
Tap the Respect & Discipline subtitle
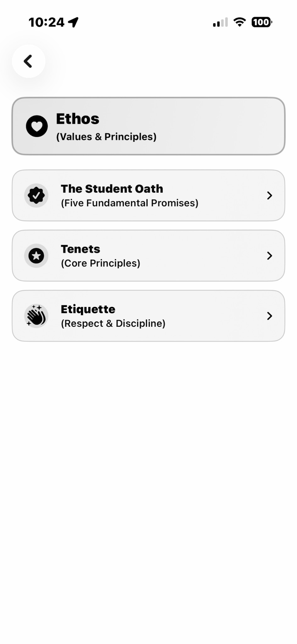[x=113, y=323]
